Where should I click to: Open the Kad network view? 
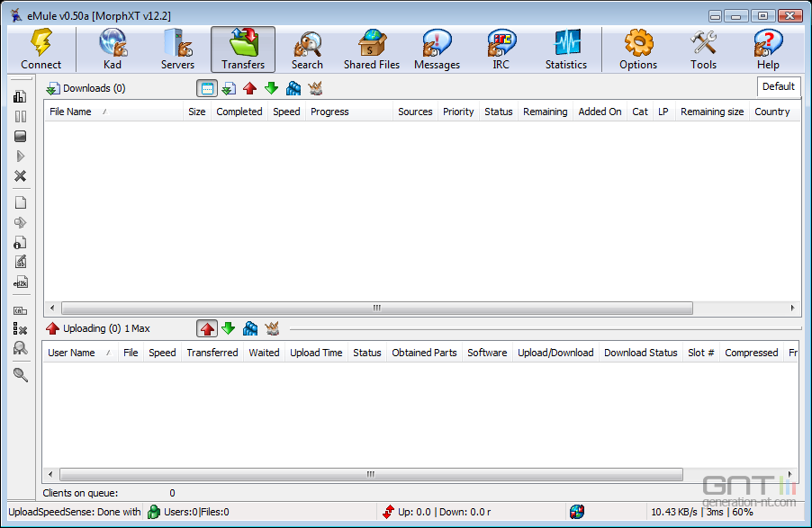pos(112,49)
